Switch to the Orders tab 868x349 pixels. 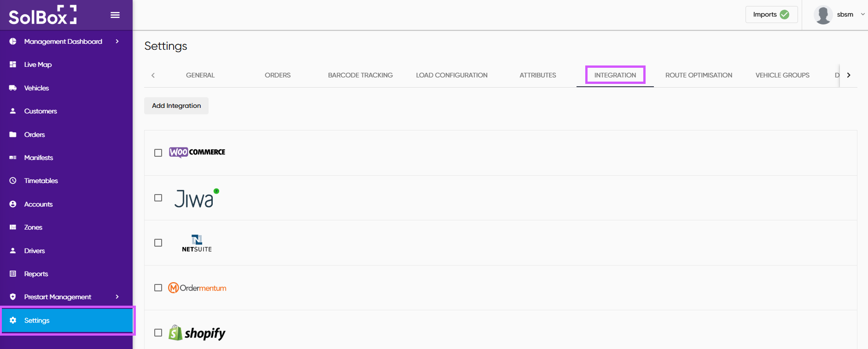[278, 75]
